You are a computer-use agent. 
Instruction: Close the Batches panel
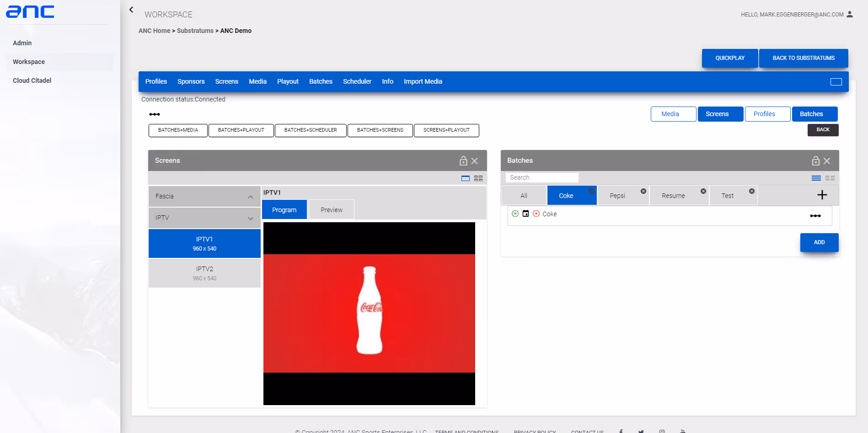point(827,161)
